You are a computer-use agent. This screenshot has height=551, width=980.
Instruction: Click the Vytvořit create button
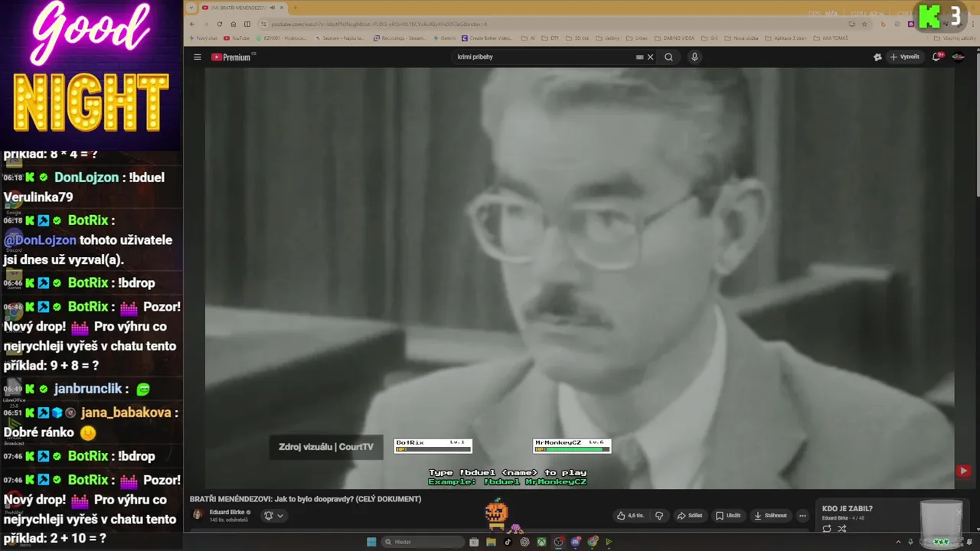[x=904, y=57]
